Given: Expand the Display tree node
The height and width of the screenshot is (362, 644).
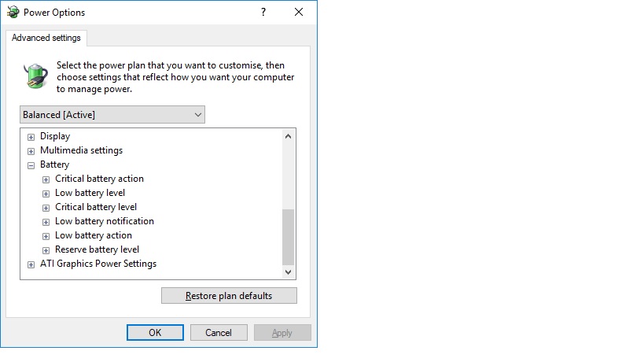Looking at the screenshot, I should point(31,137).
